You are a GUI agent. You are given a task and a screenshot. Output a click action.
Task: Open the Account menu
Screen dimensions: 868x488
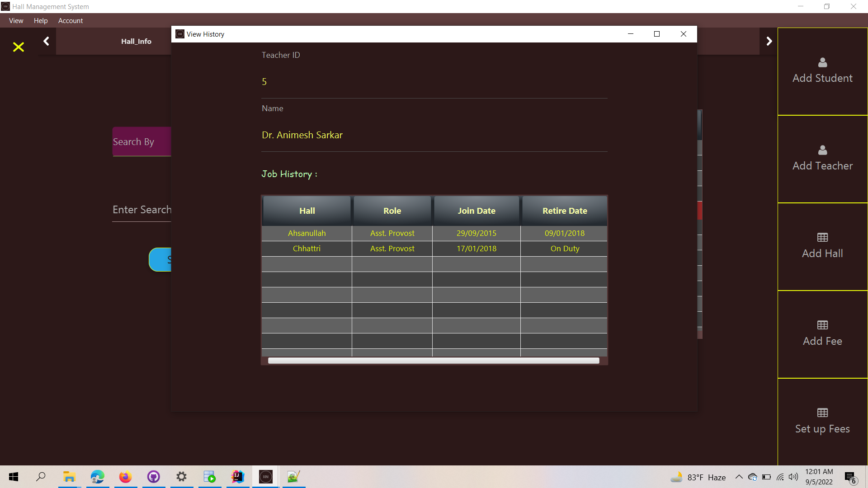click(x=71, y=21)
